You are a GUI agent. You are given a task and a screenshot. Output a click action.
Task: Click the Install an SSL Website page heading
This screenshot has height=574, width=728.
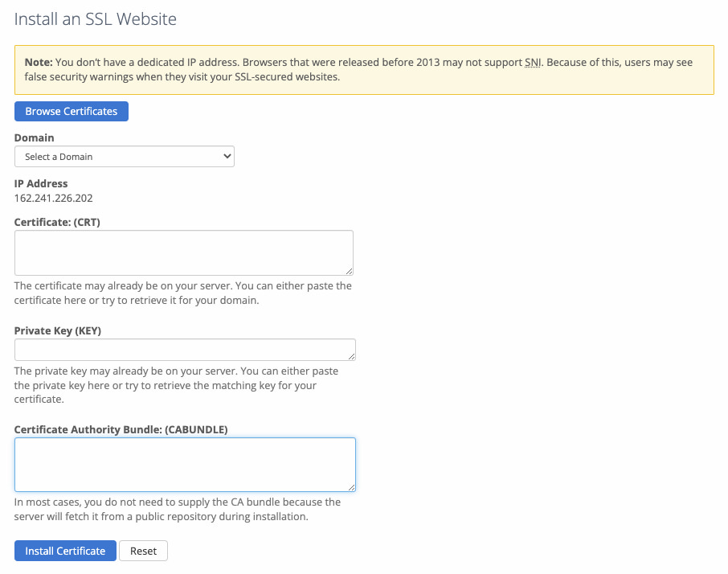[95, 18]
